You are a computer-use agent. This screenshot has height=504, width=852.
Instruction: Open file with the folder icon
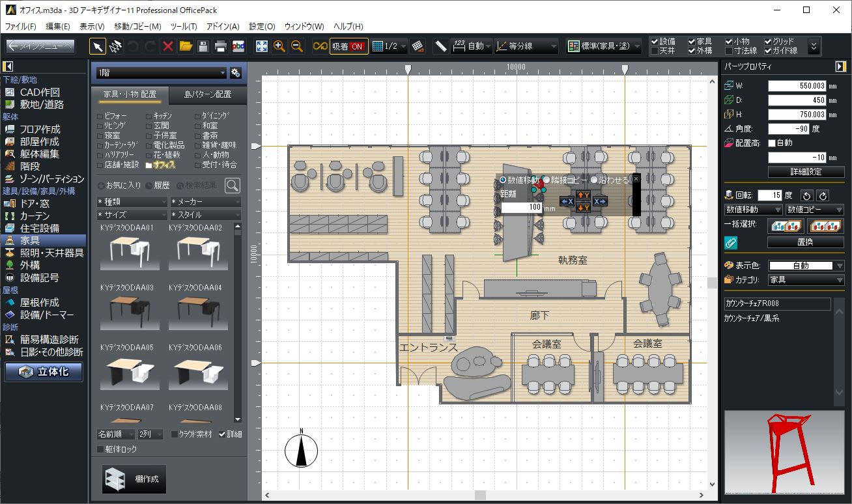point(186,46)
